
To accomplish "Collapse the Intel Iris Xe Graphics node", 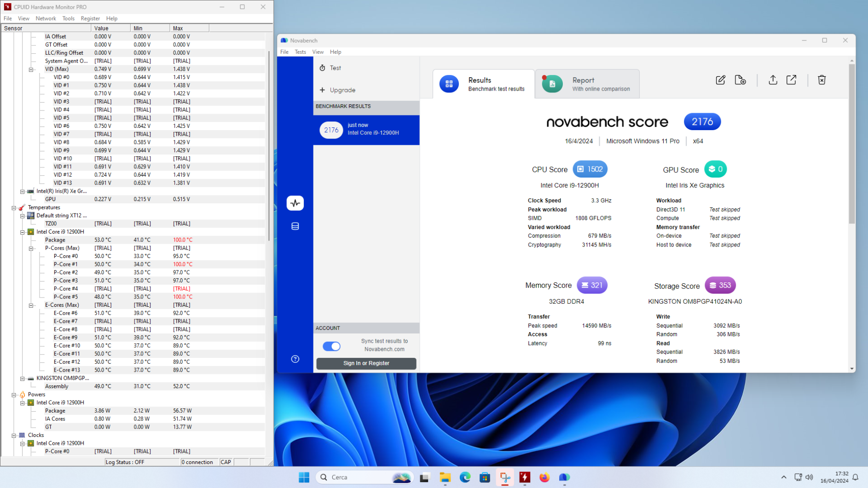I will coord(22,191).
